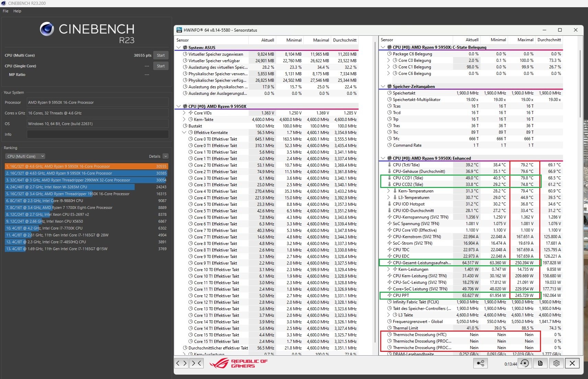Expand the Kern-Takte row
Image resolution: width=588 pixels, height=379 pixels.
click(x=184, y=120)
